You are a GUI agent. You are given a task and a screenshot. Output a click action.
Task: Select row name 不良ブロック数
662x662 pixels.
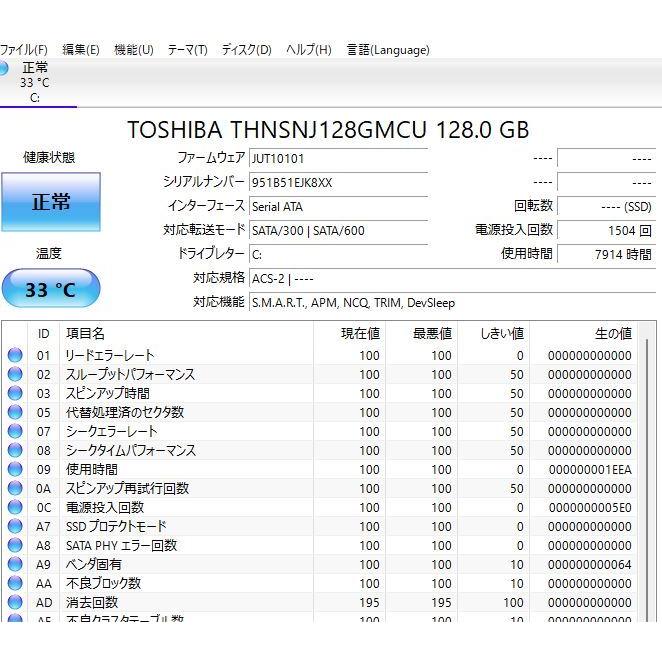click(x=103, y=583)
